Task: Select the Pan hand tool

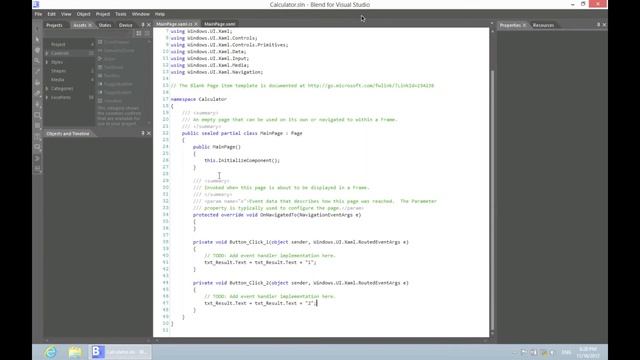Action: pyautogui.click(x=38, y=50)
